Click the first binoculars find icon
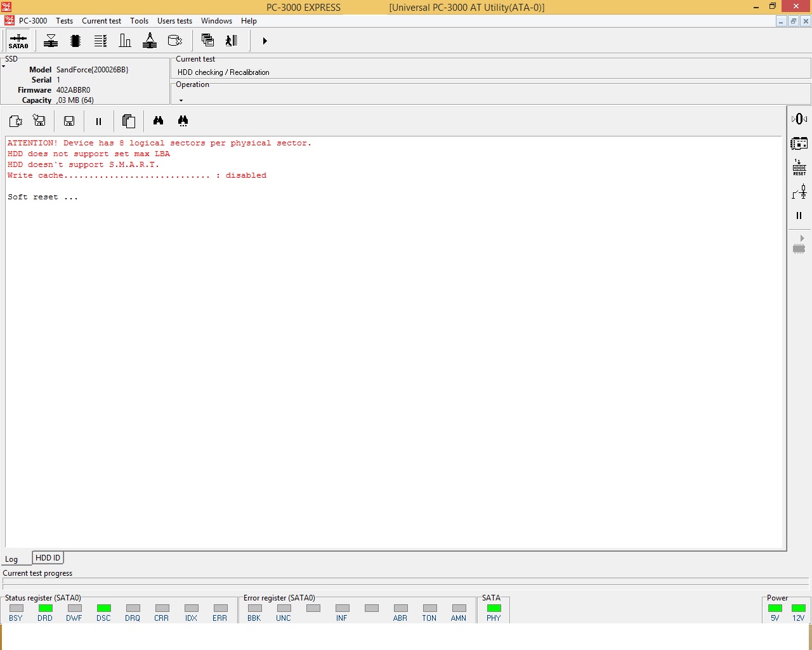This screenshot has width=812, height=650. coord(158,121)
